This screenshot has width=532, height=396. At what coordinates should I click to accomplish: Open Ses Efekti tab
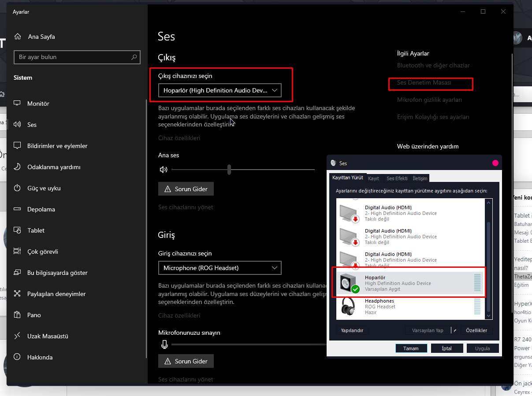tap(397, 178)
